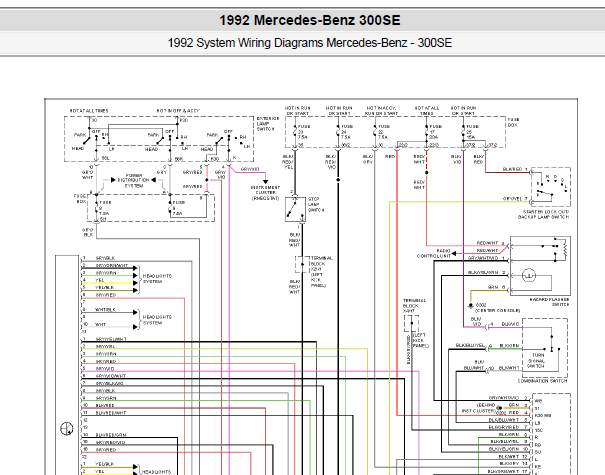This screenshot has width=605, height=475.
Task: Click the hazard flasher lamp circle symbol
Action: click(x=529, y=276)
